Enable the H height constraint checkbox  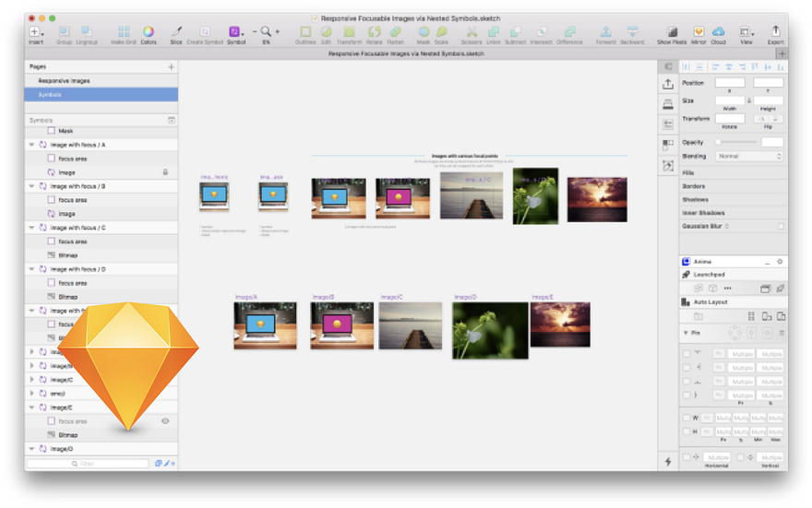[x=687, y=431]
